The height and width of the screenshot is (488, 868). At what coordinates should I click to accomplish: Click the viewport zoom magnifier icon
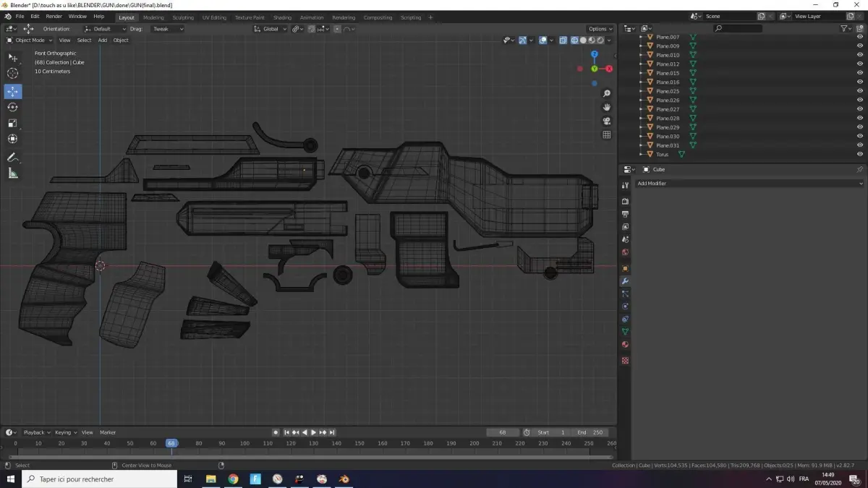(607, 94)
